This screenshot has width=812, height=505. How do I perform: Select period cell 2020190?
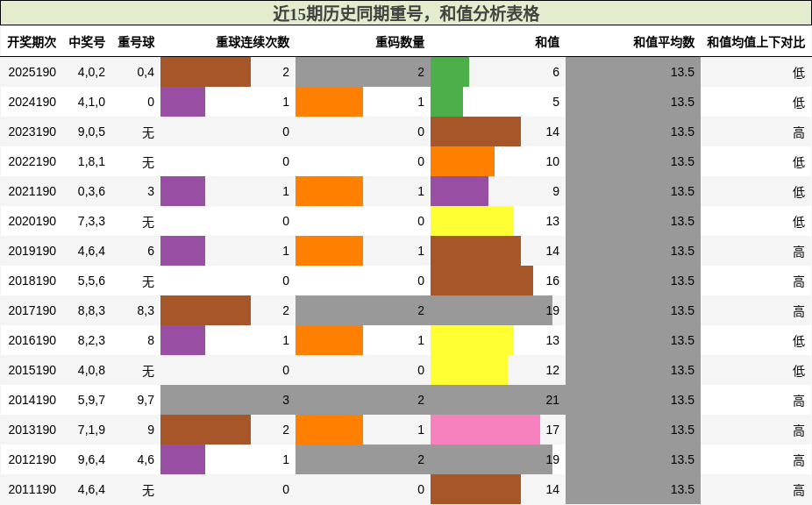click(x=32, y=221)
